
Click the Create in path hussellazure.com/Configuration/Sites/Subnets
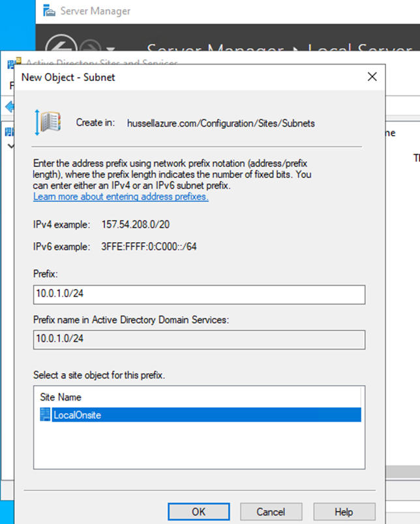[221, 123]
